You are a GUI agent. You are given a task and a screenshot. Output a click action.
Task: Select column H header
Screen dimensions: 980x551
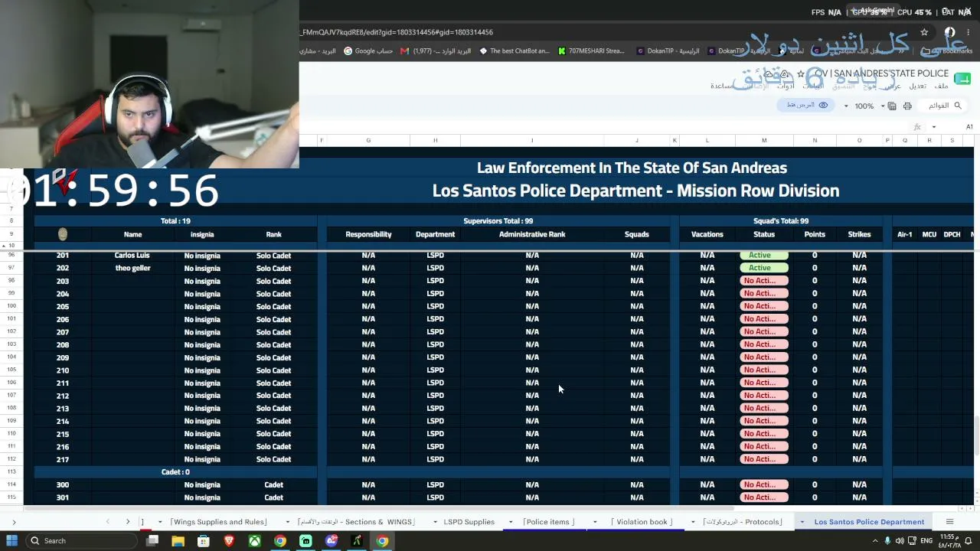click(x=435, y=141)
